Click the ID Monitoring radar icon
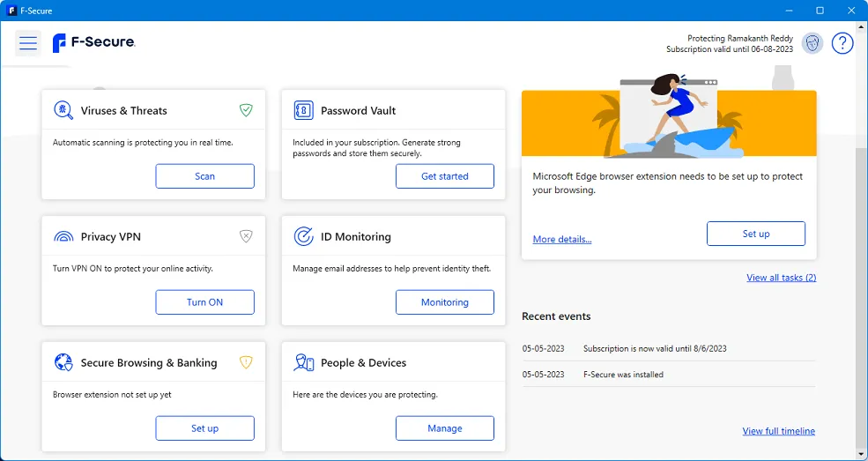 point(303,236)
